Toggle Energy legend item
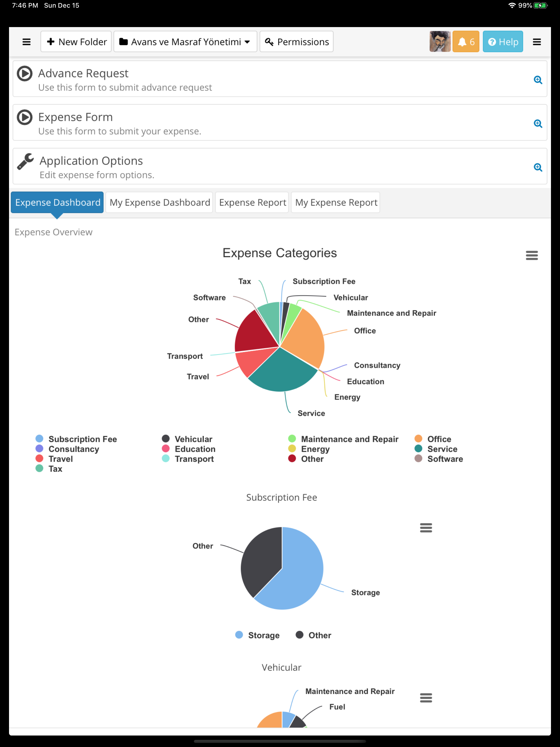 [x=309, y=449]
